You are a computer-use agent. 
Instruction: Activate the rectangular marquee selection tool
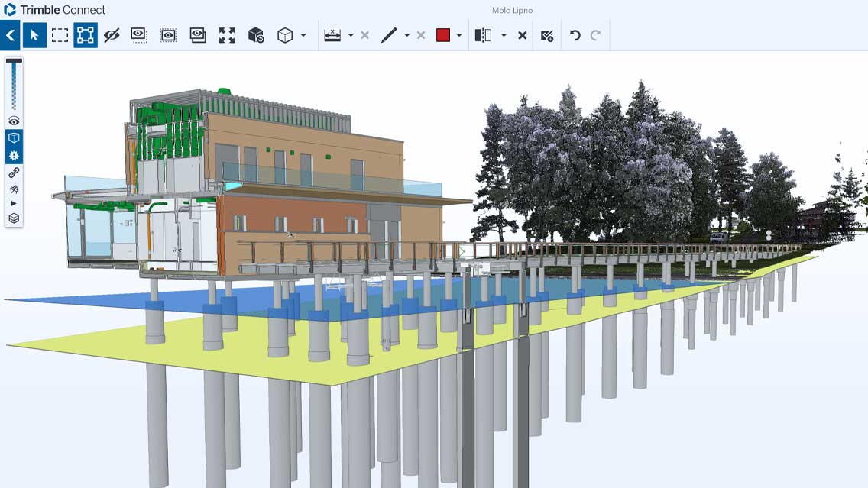click(60, 35)
